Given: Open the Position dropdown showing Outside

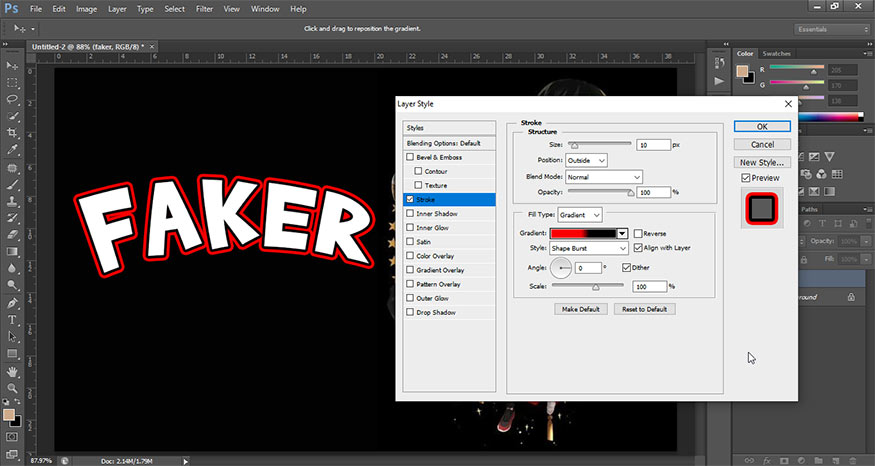Looking at the screenshot, I should (x=586, y=160).
